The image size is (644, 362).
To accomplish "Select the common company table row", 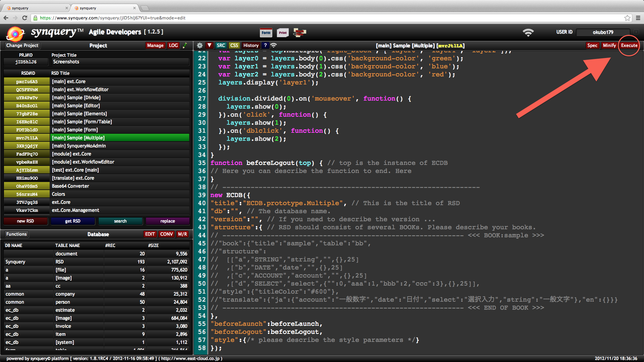I will (97, 294).
